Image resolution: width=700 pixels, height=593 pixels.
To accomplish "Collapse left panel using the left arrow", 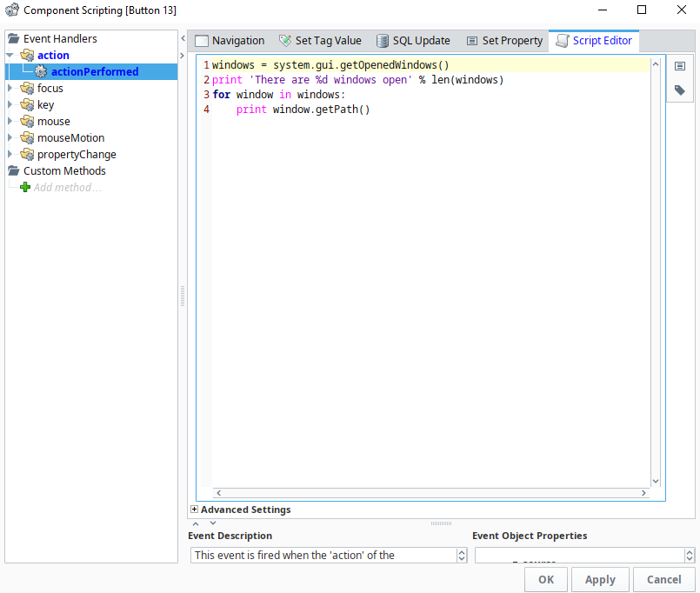I will 183,39.
